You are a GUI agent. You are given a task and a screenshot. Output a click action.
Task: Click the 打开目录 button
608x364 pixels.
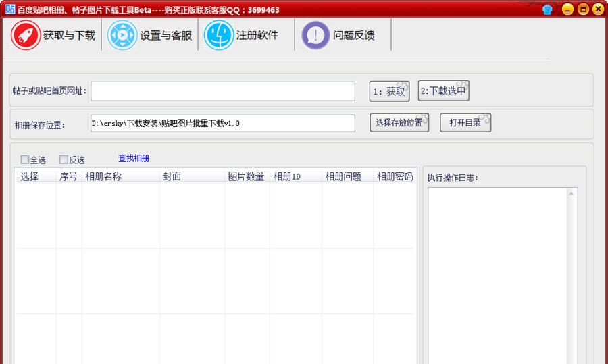click(465, 123)
